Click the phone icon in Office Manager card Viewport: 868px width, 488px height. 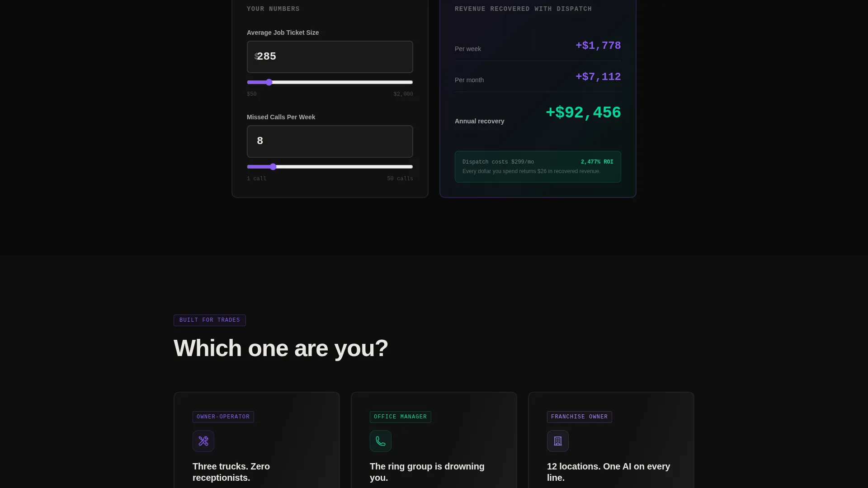click(381, 441)
